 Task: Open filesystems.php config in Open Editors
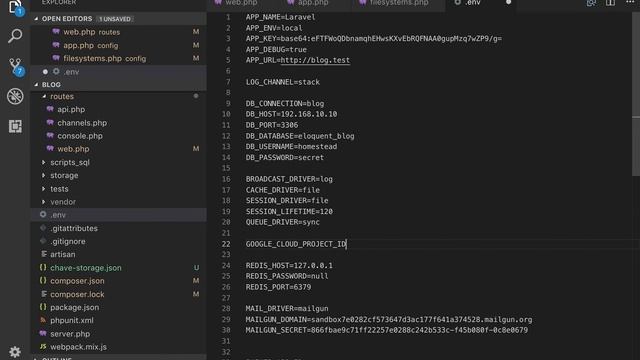(x=118, y=58)
